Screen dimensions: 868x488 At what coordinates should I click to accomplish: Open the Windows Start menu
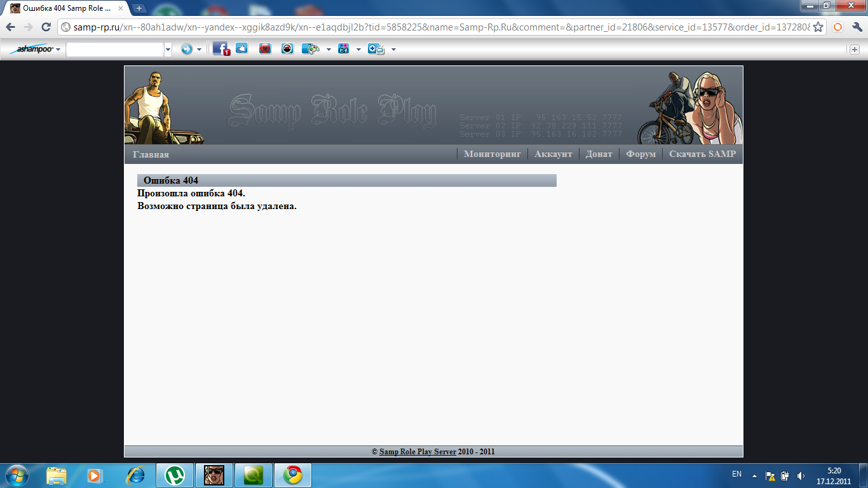pos(17,475)
